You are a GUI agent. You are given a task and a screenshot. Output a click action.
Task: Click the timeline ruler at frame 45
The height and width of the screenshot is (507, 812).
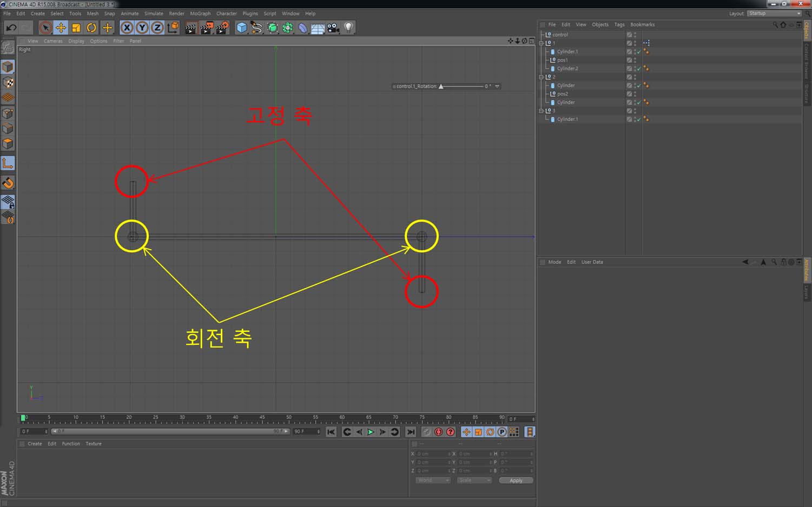point(262,418)
